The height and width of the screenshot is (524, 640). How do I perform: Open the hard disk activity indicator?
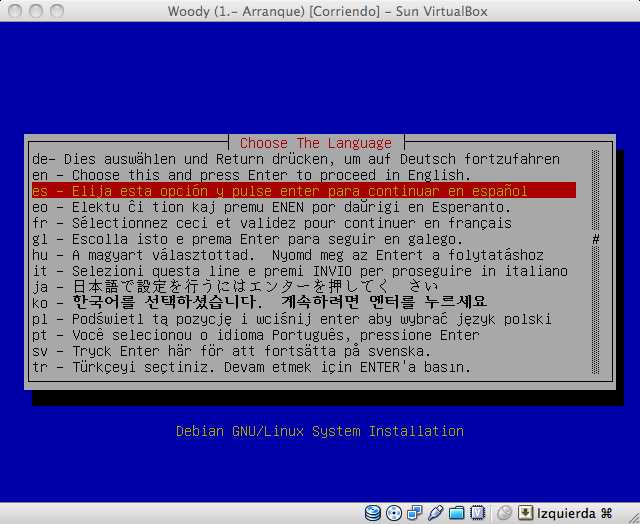(x=372, y=513)
